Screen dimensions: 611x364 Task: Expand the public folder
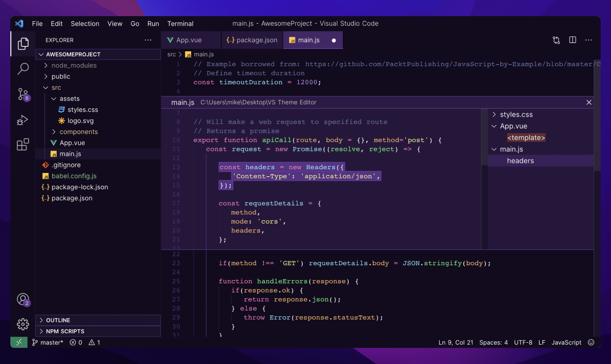pos(98,77)
